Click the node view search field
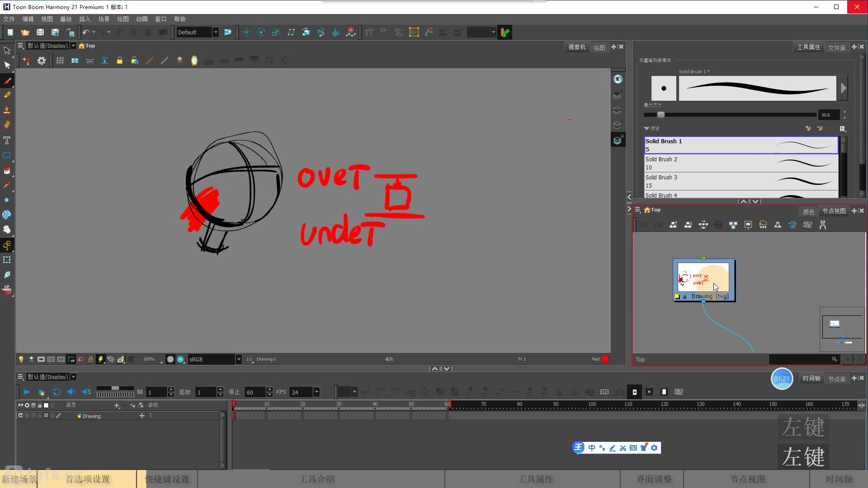Screen dimensions: 868x488 coord(804,359)
